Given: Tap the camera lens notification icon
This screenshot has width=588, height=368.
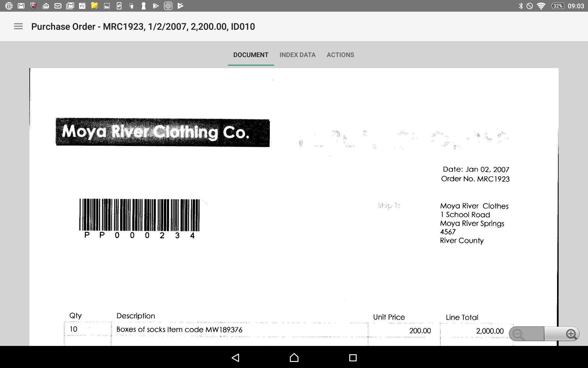Looking at the screenshot, I should 168,6.
